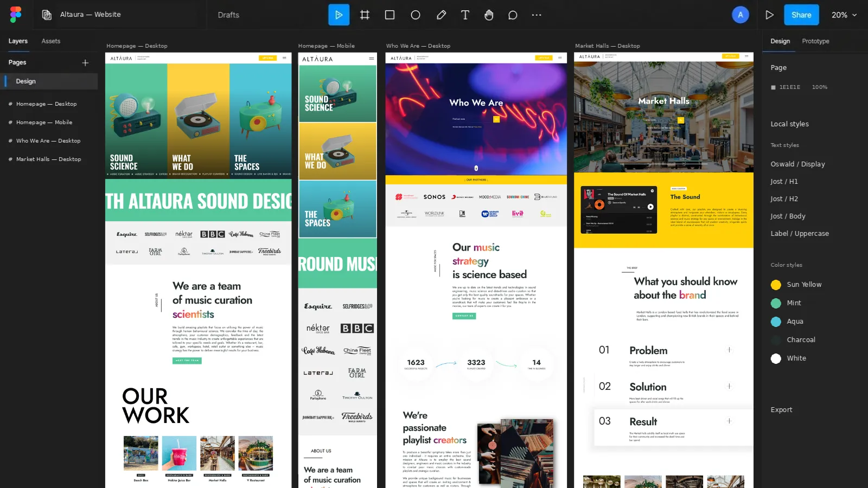Click the 1E1E1E page background swatch
868x488 pixels.
click(774, 87)
